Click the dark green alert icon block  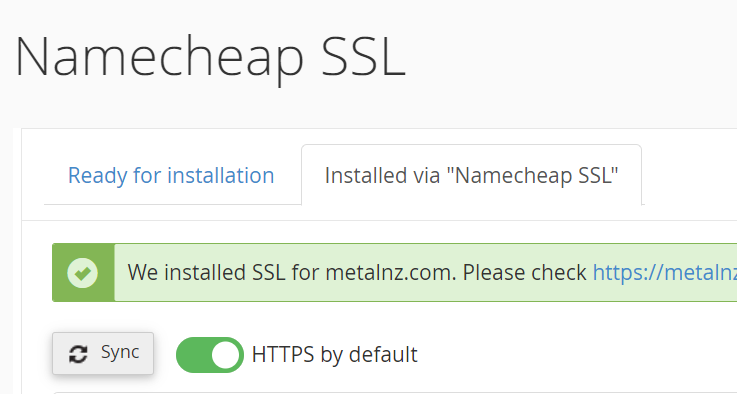[83, 273]
